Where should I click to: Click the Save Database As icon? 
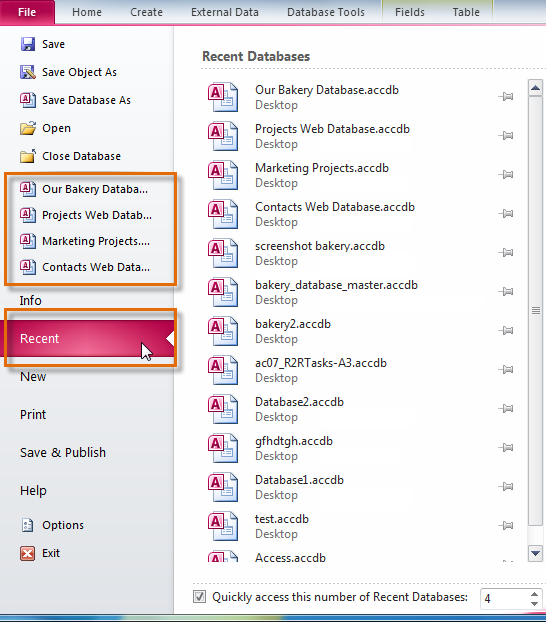(x=28, y=100)
